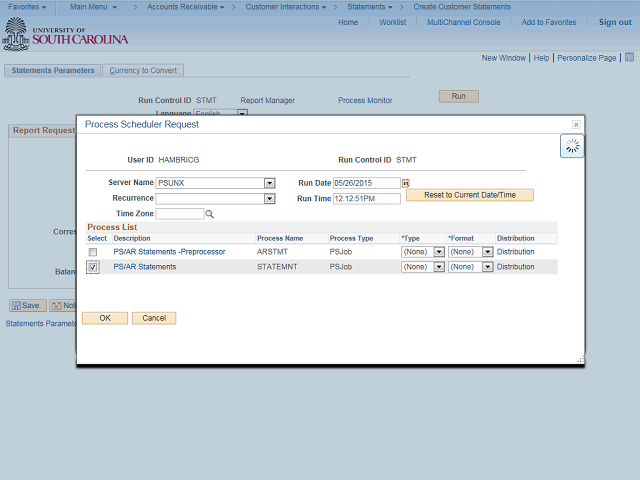The image size is (640, 480).
Task: Open Statements breadcrumb menu
Action: pos(369,7)
